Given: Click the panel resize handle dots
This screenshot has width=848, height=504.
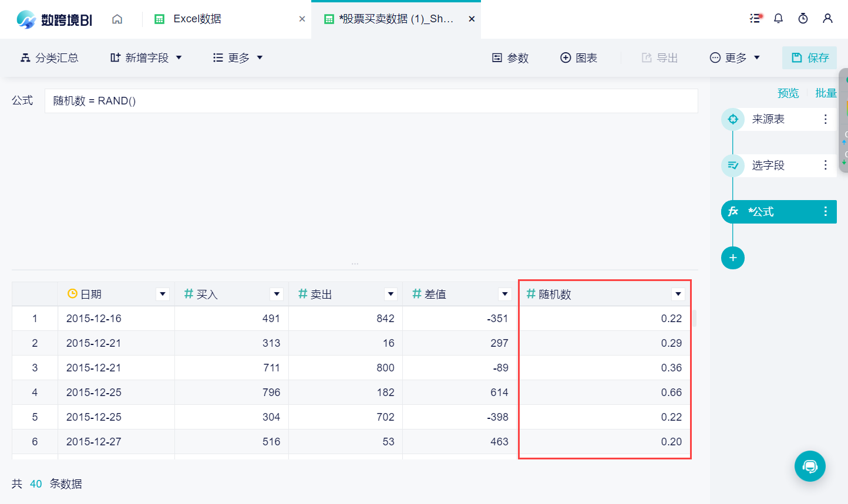Looking at the screenshot, I should [x=355, y=264].
